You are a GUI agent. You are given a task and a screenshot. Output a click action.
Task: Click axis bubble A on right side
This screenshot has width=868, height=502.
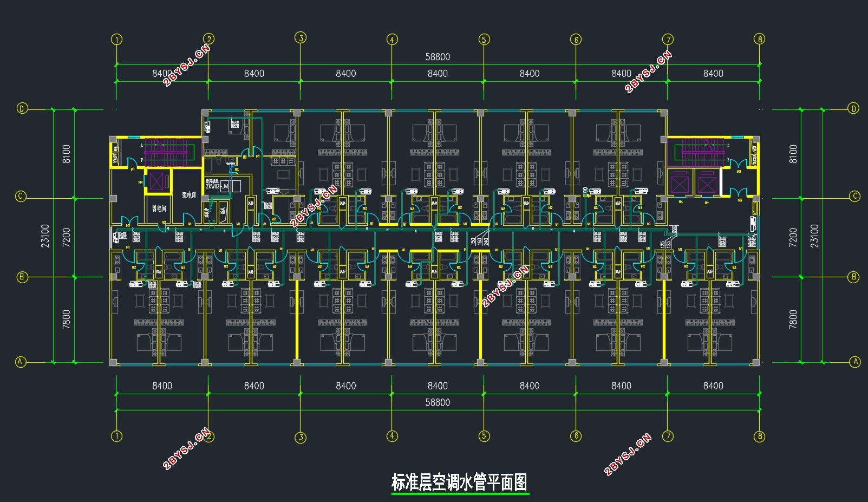coord(855,361)
